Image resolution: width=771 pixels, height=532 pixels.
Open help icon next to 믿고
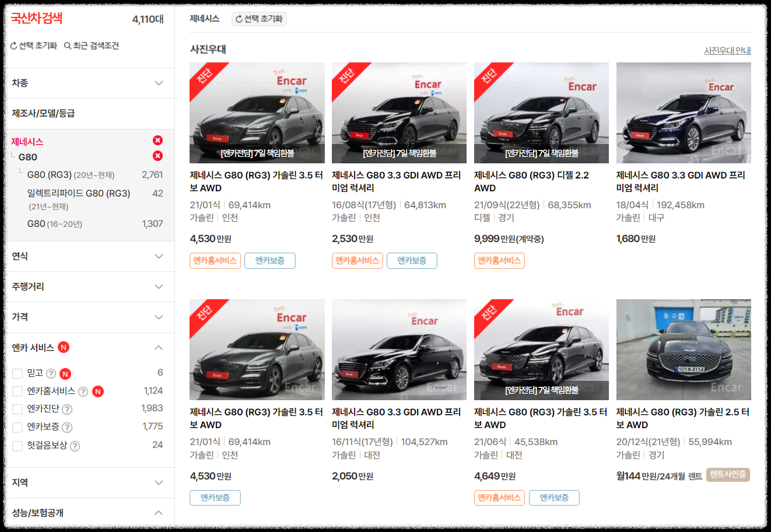(51, 373)
